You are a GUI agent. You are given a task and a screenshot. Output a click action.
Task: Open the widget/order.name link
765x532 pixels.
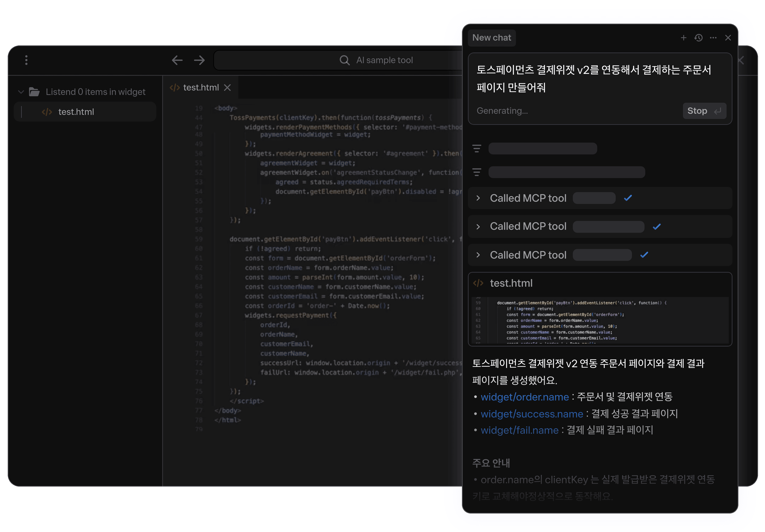525,397
